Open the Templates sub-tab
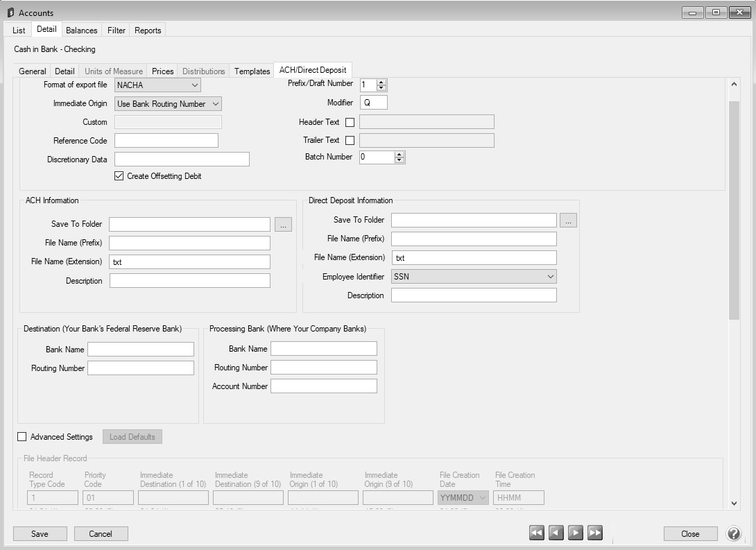Screen dimensions: 756x550 tap(252, 71)
